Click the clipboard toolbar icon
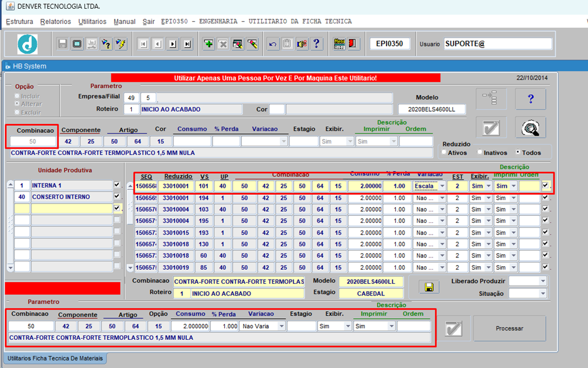The width and height of the screenshot is (588, 368). coord(287,44)
